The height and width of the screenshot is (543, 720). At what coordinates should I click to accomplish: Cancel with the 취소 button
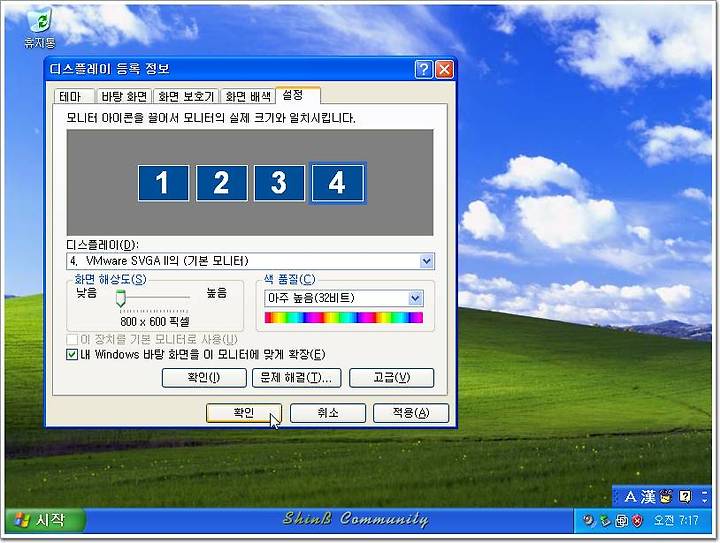point(328,413)
